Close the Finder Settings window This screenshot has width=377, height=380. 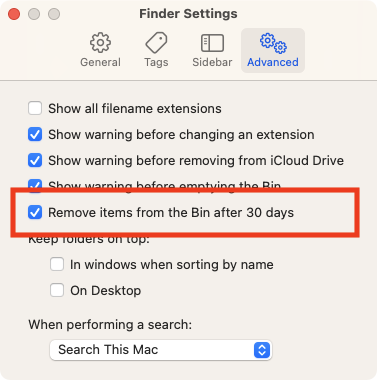14,14
